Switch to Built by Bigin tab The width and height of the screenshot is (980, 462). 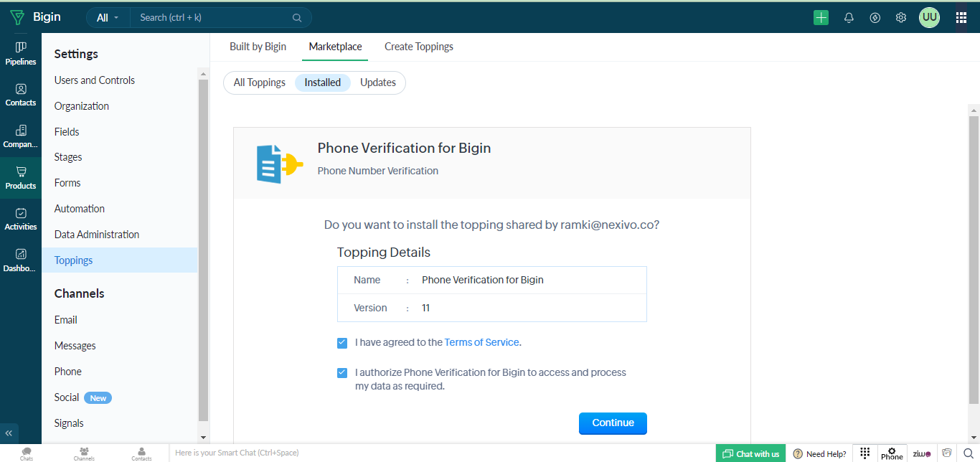[258, 47]
